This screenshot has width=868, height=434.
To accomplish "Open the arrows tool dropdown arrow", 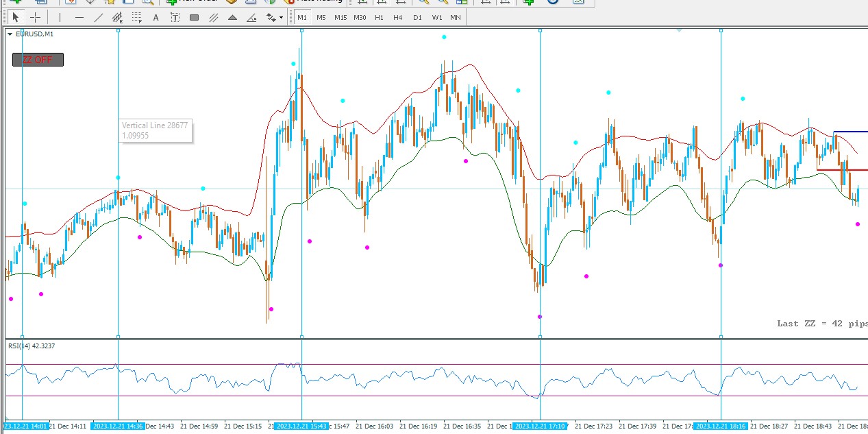I will pos(282,17).
